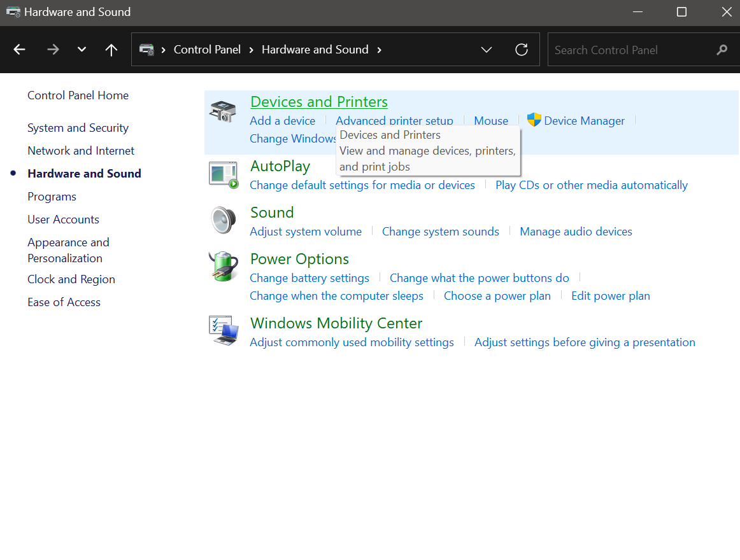Screen dimensions: 740x560
Task: Open Ease of Access category
Action: pos(64,302)
